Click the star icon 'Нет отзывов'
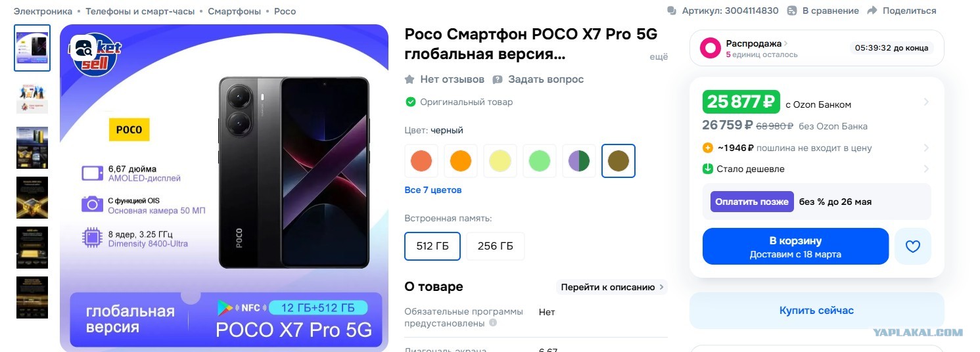 pos(409,79)
